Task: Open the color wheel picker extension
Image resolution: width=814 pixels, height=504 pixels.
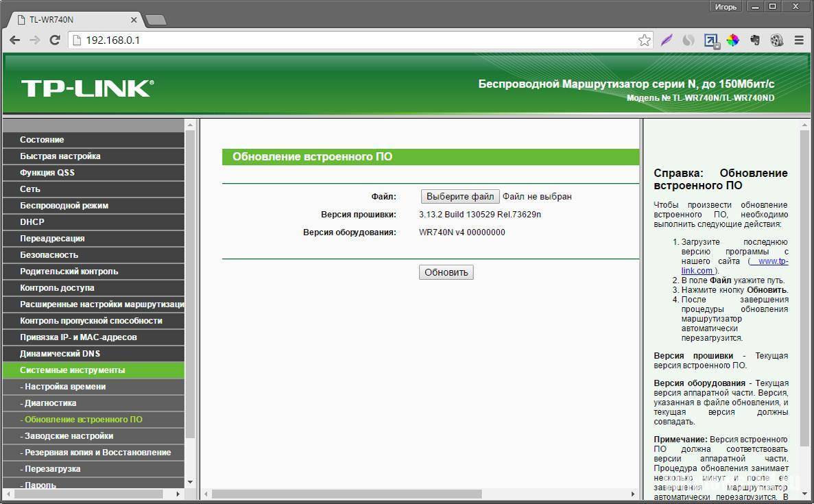Action: pos(732,40)
